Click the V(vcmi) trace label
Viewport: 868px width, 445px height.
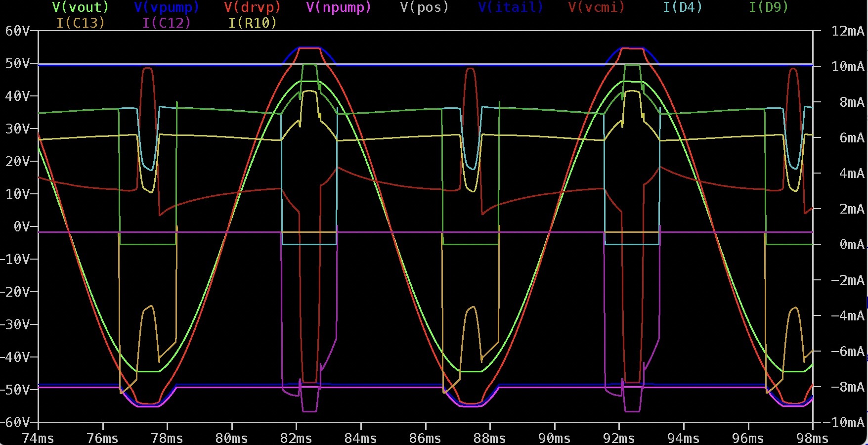tap(597, 7)
